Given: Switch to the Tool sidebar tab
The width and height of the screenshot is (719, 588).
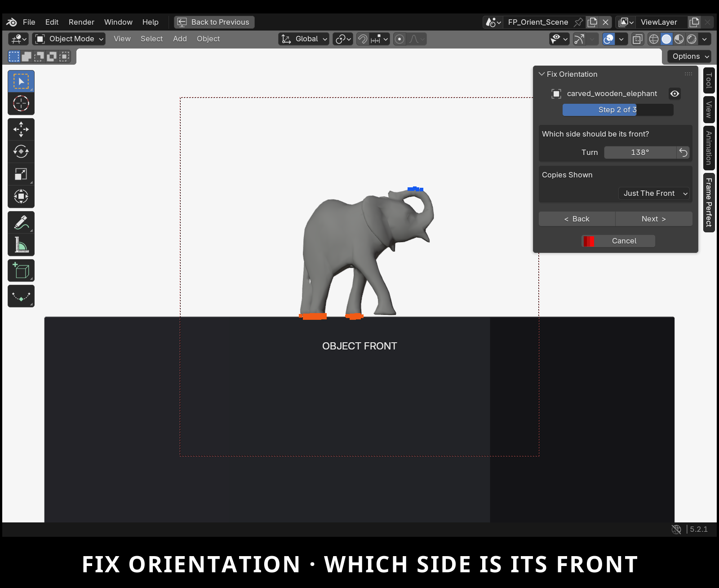Looking at the screenshot, I should [x=709, y=80].
